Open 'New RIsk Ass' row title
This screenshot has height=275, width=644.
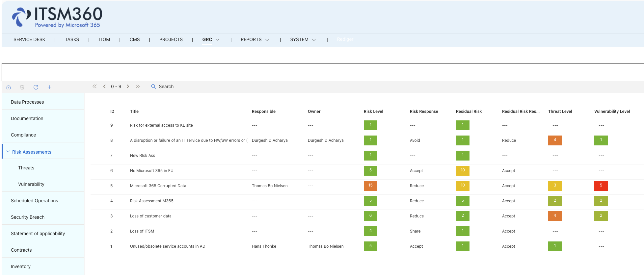[143, 156]
